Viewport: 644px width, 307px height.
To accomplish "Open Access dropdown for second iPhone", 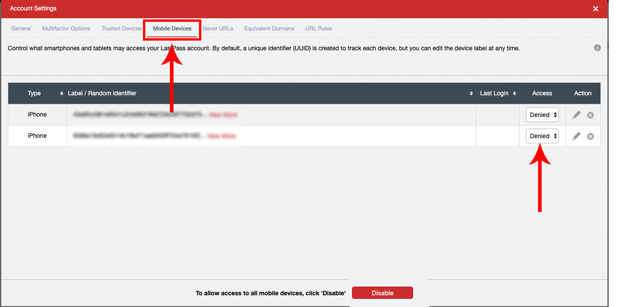I will (542, 136).
